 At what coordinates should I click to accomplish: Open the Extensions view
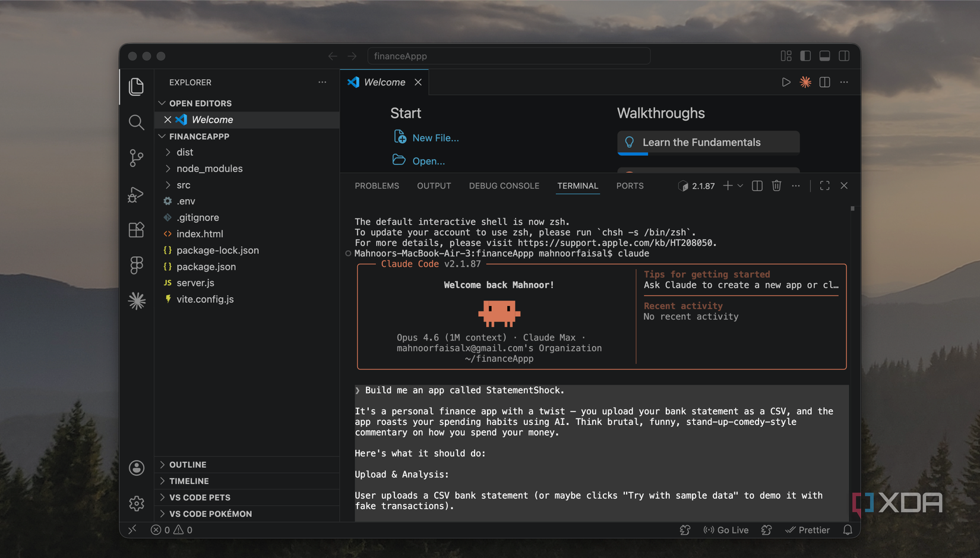coord(136,230)
